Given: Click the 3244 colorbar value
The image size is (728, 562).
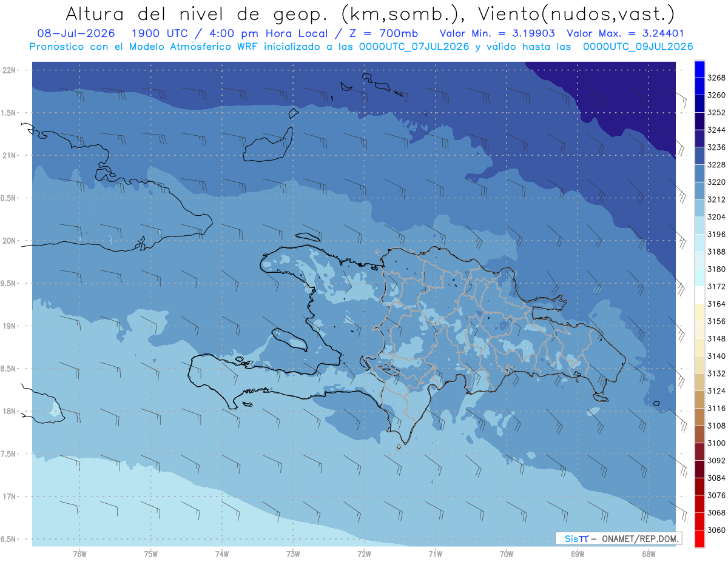Looking at the screenshot, I should [716, 130].
